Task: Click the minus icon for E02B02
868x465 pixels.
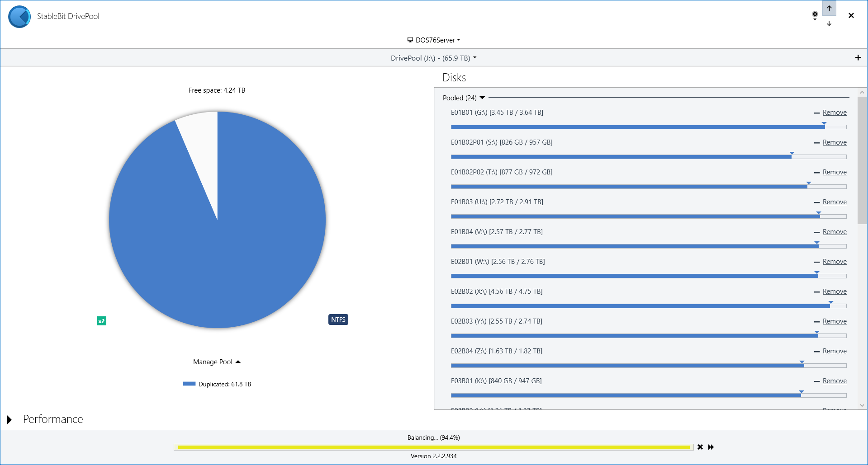Action: coord(817,292)
